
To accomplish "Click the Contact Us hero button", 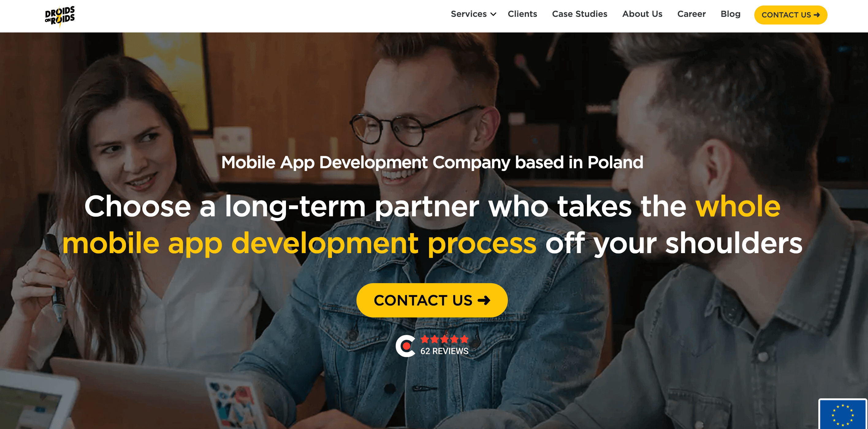I will click(432, 299).
